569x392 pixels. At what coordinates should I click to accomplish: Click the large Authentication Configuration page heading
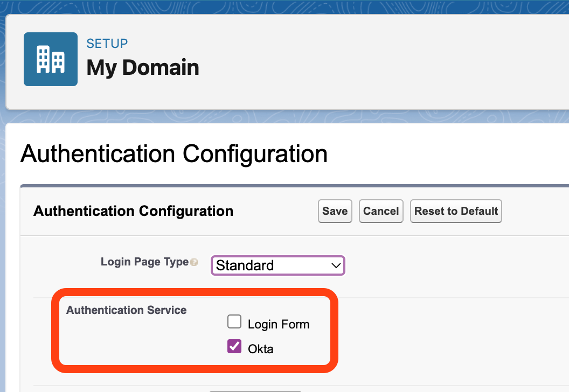pos(174,154)
